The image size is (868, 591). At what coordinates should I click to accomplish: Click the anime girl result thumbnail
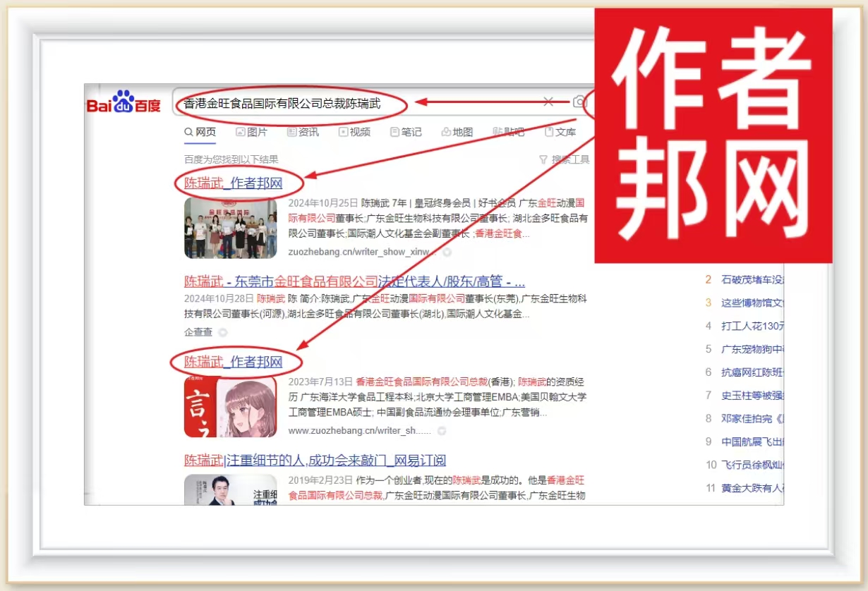tap(230, 406)
